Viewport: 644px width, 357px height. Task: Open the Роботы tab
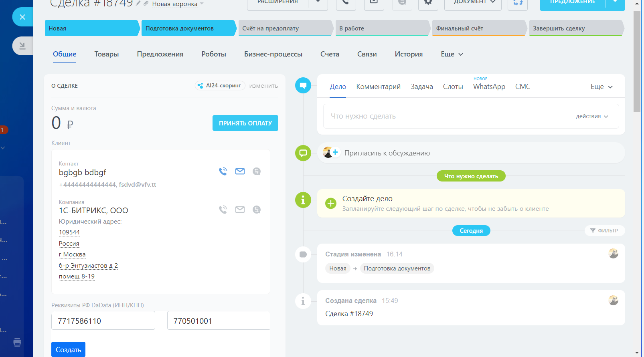coord(214,54)
